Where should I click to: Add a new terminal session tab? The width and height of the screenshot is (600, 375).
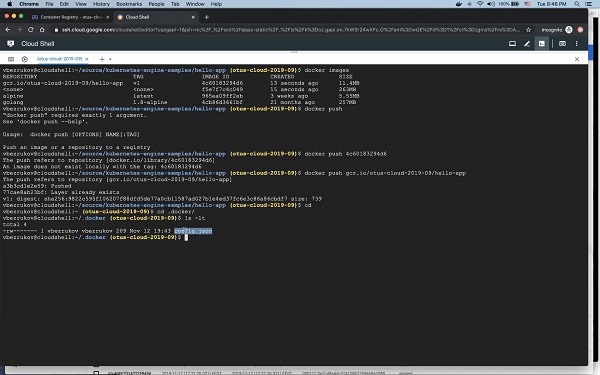[x=102, y=59]
